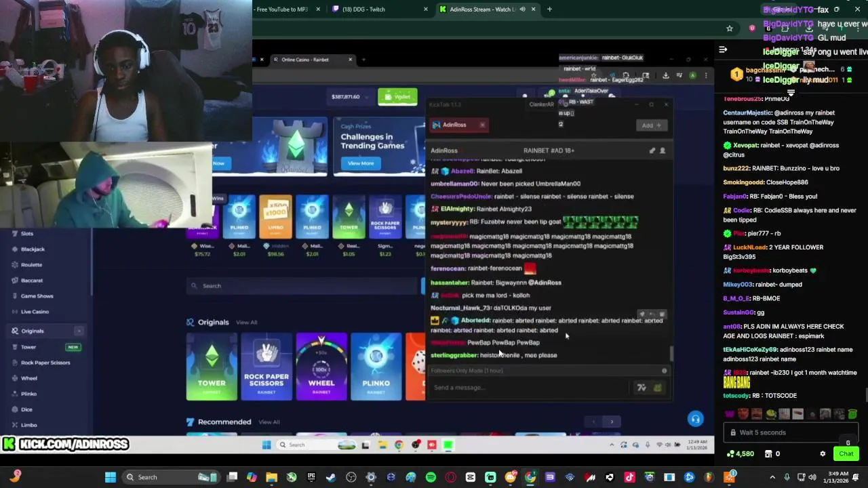The height and width of the screenshot is (488, 868).
Task: Select Dice in the Rainbet sidebar
Action: click(26, 409)
